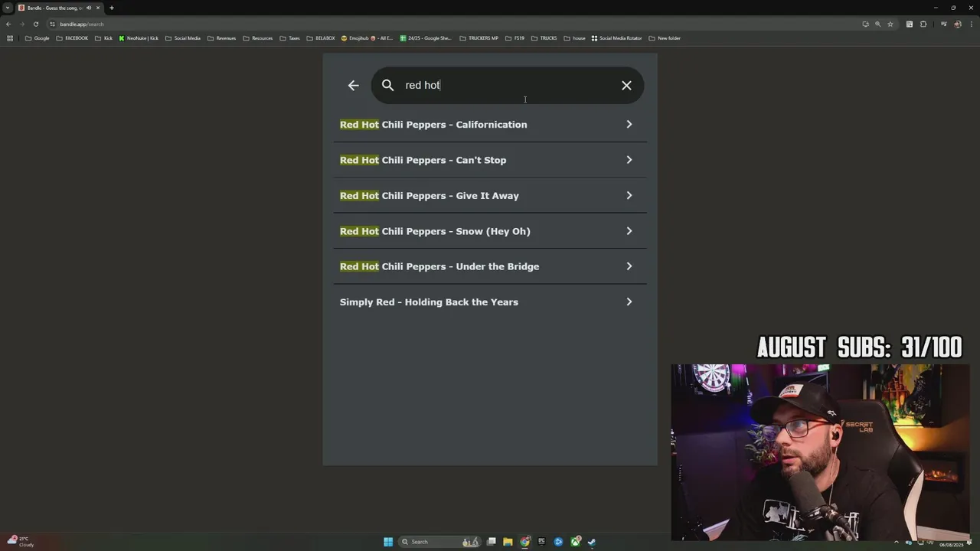Open the 24/25 Google Sheets bookmark
The image size is (980, 551).
(426, 38)
